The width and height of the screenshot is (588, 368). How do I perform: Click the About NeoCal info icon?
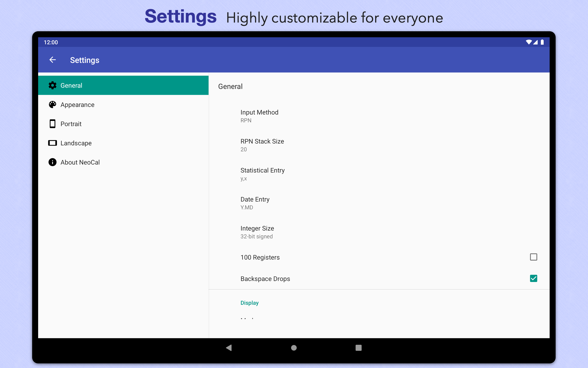point(52,162)
